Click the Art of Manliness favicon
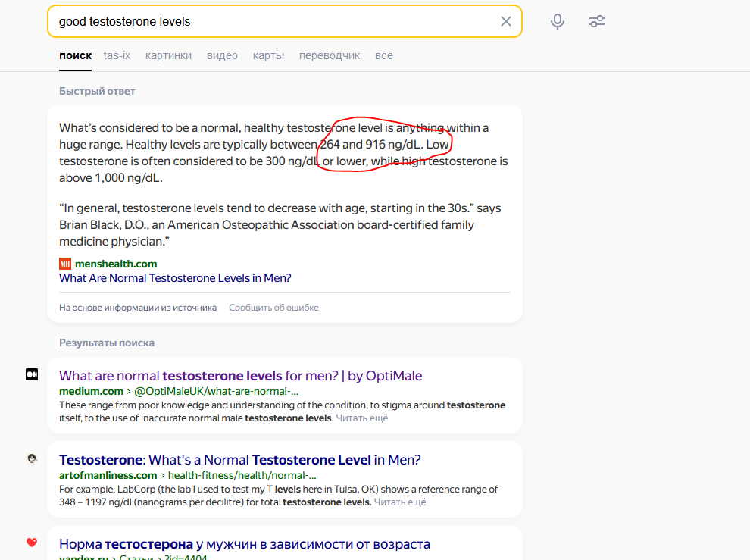This screenshot has height=560, width=750. pos(32,458)
